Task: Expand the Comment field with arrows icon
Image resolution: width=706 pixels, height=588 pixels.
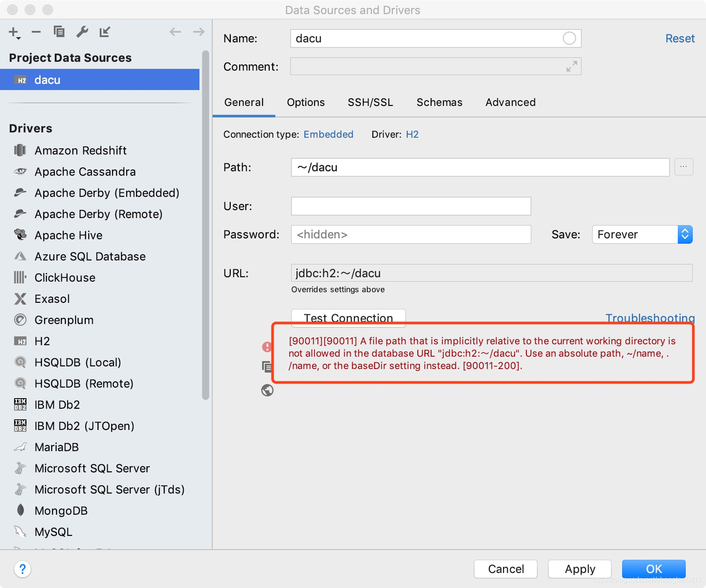Action: [x=572, y=66]
